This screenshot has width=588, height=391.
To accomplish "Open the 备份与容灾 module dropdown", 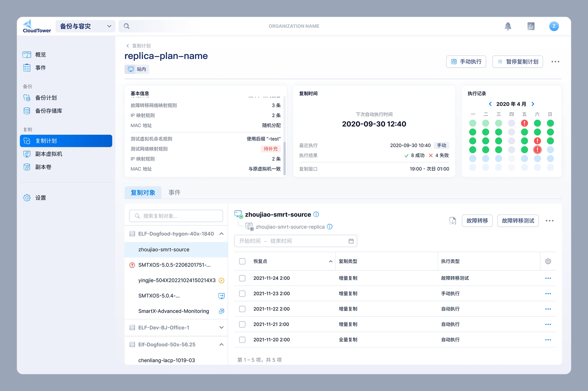I will point(85,26).
